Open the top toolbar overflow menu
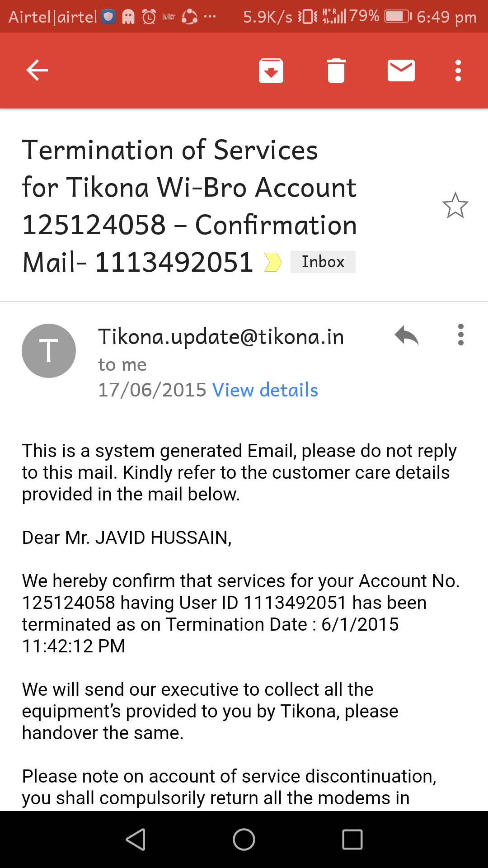Screen dimensions: 488x868 pos(458,71)
